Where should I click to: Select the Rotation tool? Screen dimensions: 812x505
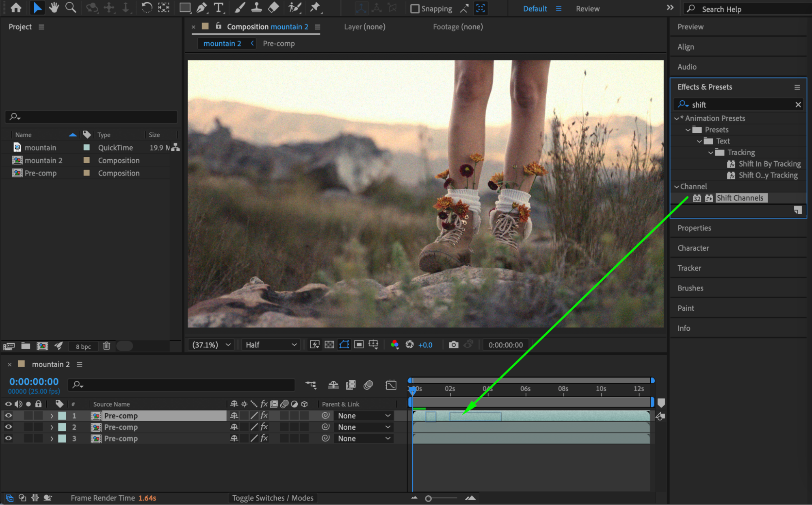pos(147,8)
